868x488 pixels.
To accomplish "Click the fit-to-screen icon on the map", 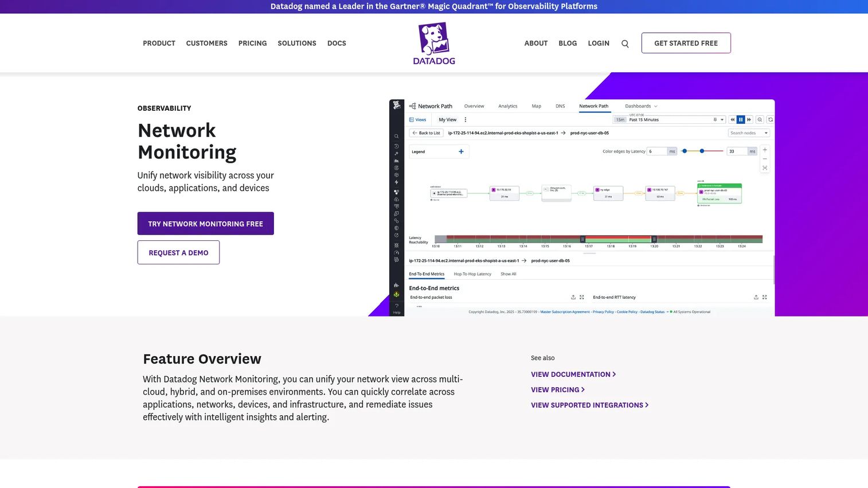I will tap(765, 168).
